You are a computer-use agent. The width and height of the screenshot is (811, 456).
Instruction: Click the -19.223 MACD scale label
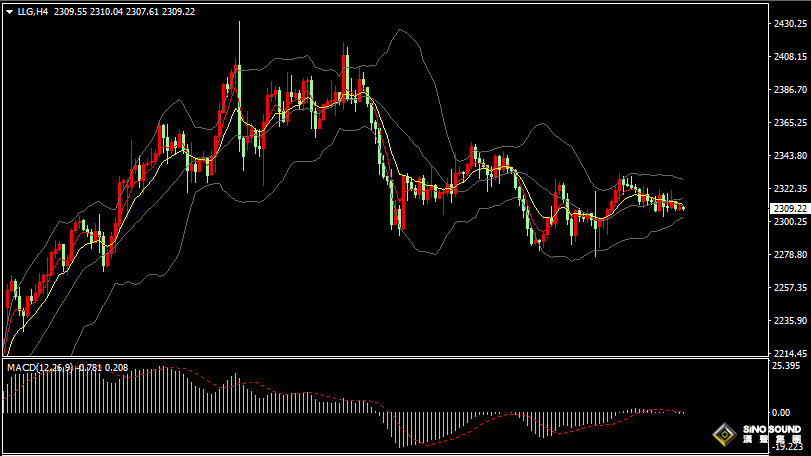tap(787, 450)
